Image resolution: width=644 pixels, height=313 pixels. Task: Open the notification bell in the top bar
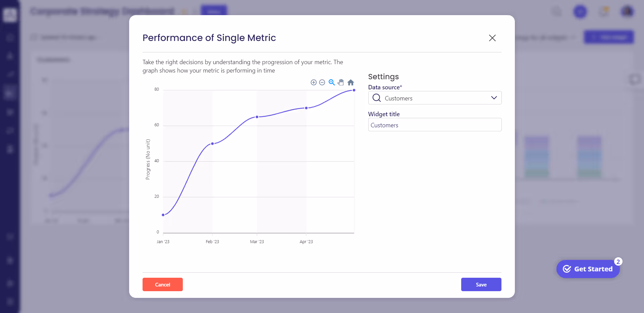pos(604,12)
